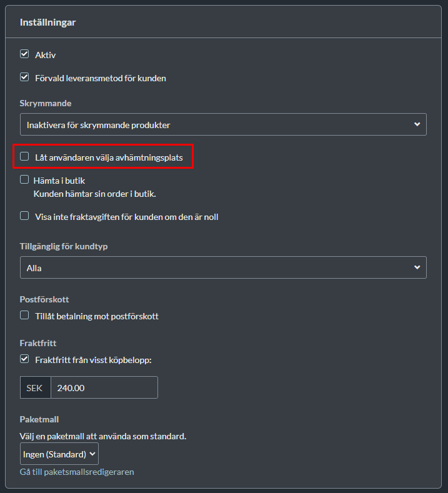Click the 240.00 amount input field
Viewport: 448px width, 493px height.
click(x=104, y=387)
